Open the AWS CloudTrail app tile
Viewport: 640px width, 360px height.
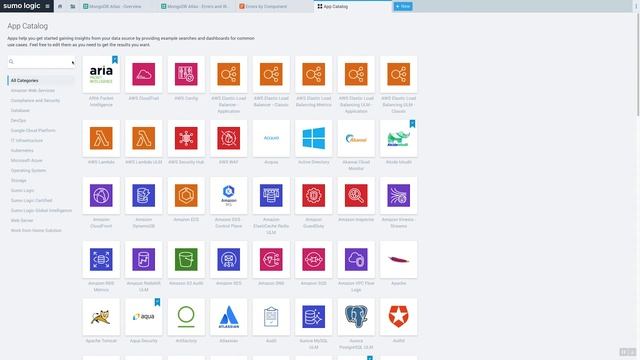(x=143, y=74)
